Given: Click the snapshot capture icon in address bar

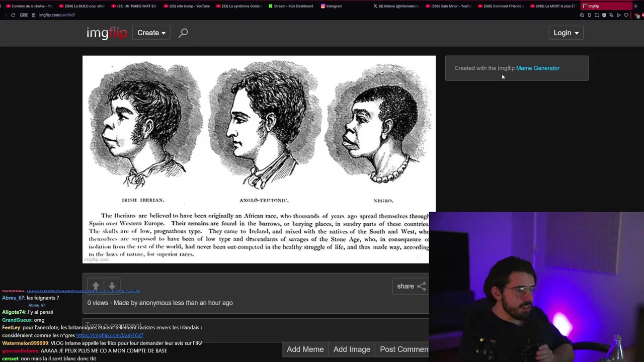Looking at the screenshot, I should tap(597, 15).
